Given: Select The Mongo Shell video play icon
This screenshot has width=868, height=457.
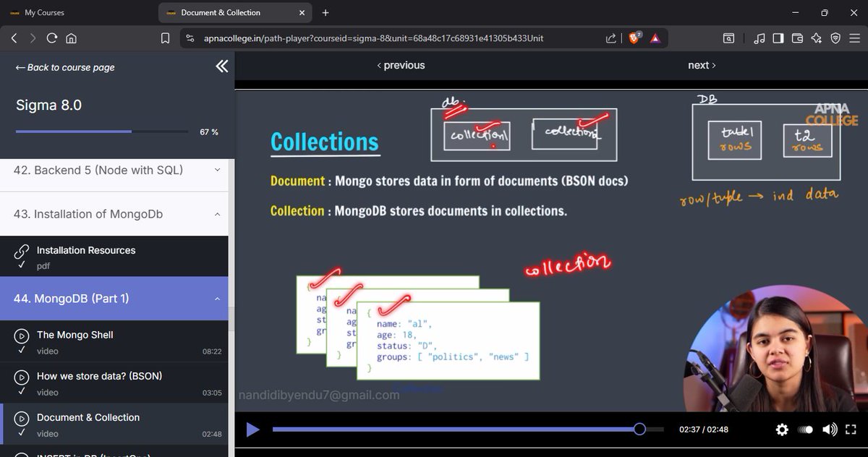Looking at the screenshot, I should click(x=21, y=335).
